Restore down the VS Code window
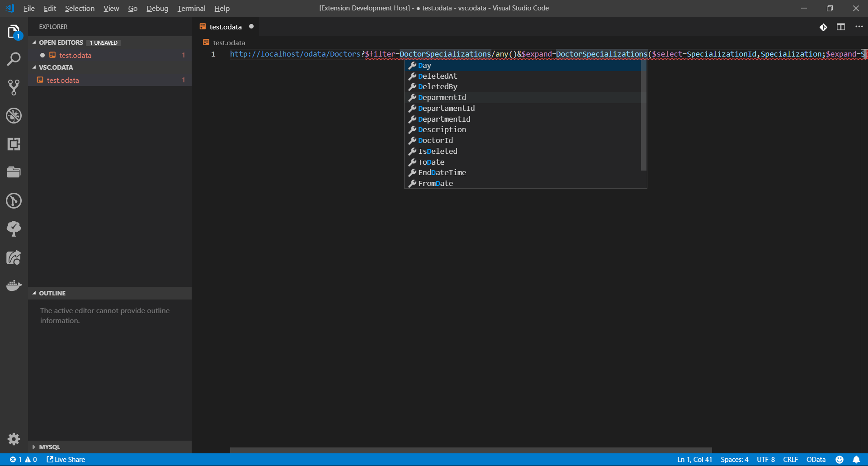Viewport: 868px width, 466px height. [830, 8]
